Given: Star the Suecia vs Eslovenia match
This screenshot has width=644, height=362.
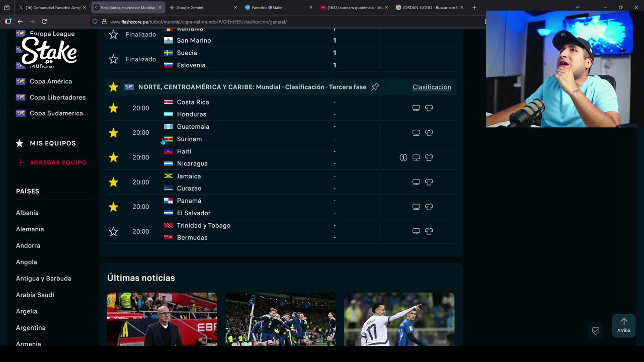Looking at the screenshot, I should [x=113, y=59].
